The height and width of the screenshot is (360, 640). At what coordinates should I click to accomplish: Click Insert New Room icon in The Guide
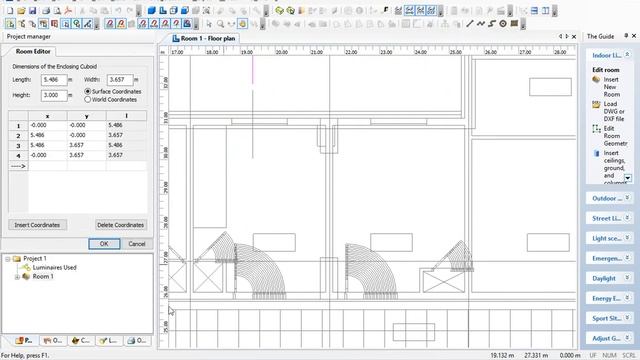pyautogui.click(x=596, y=80)
